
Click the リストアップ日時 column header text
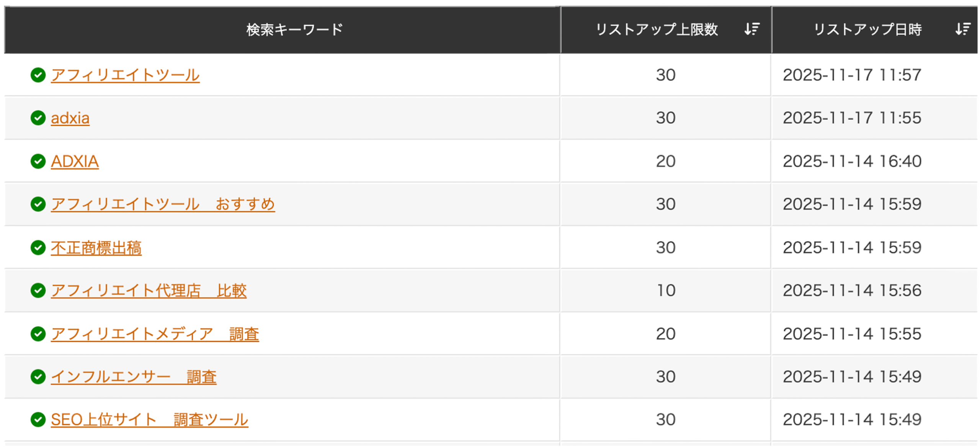(x=867, y=30)
